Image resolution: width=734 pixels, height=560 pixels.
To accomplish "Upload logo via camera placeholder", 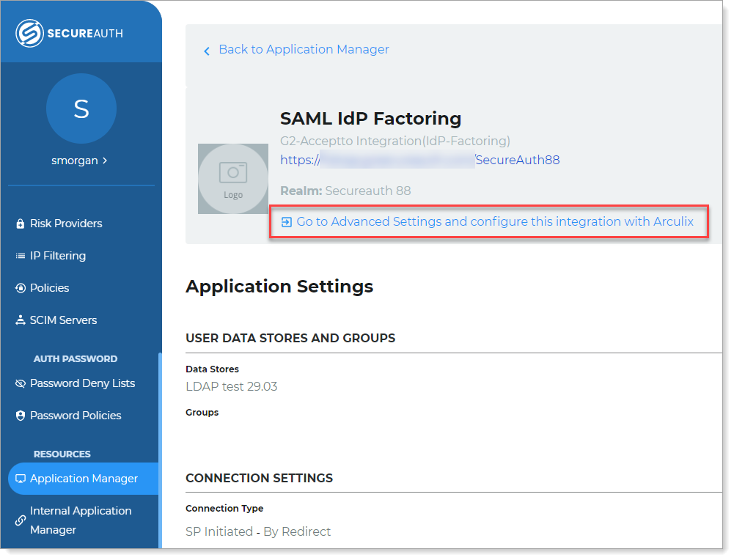I will coord(233,179).
